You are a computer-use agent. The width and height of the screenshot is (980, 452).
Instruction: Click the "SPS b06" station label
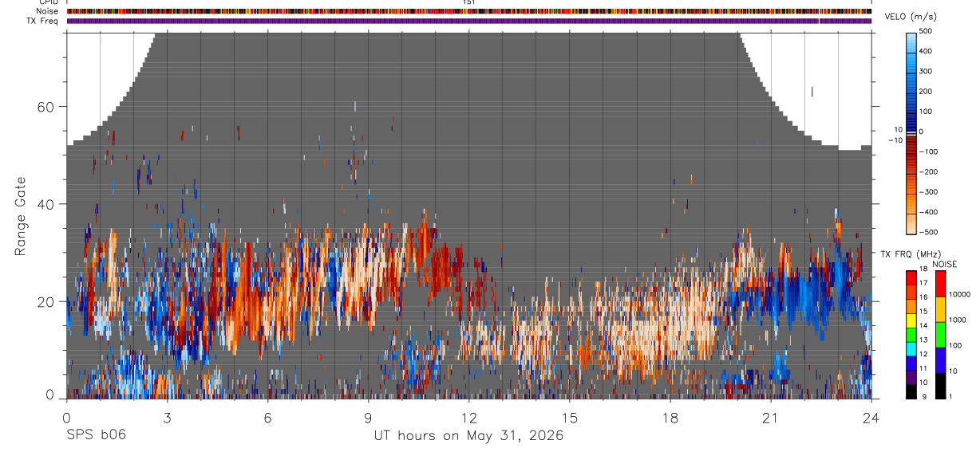click(96, 435)
